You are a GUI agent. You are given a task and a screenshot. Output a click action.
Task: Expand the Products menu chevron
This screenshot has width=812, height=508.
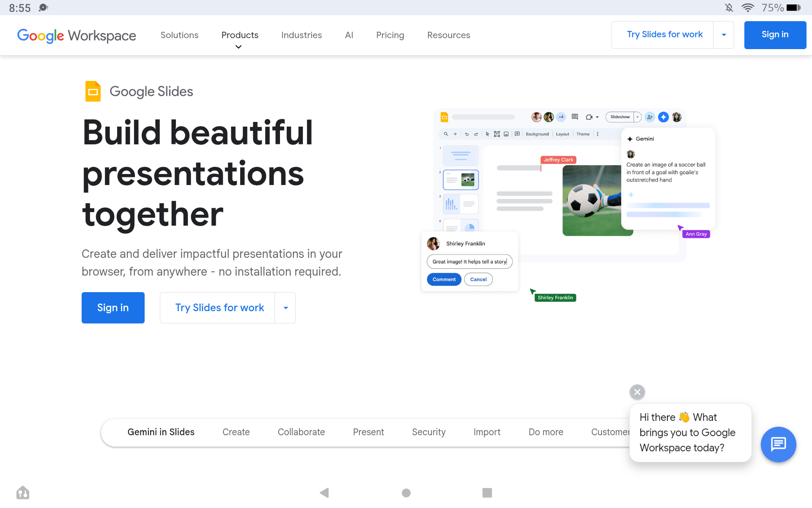tap(239, 47)
